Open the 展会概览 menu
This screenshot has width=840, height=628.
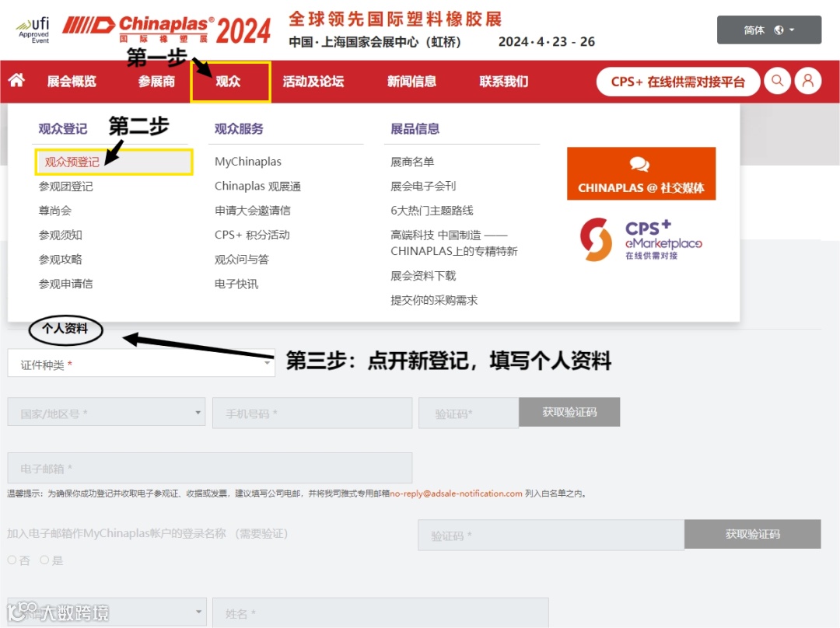(x=72, y=82)
